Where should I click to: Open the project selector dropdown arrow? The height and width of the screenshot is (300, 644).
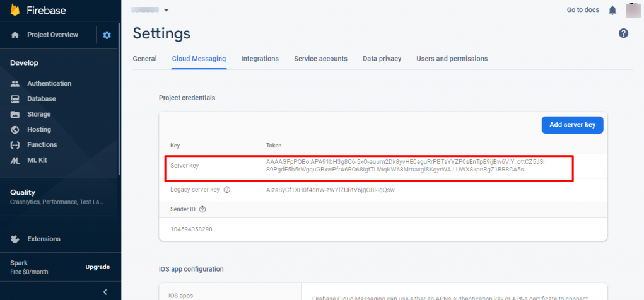point(167,10)
